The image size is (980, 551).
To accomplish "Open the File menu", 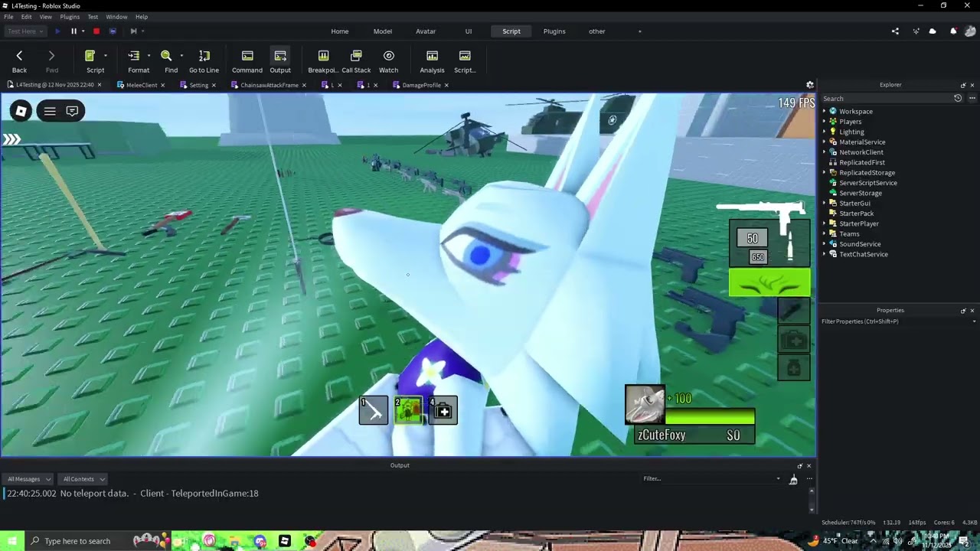I will click(x=8, y=17).
